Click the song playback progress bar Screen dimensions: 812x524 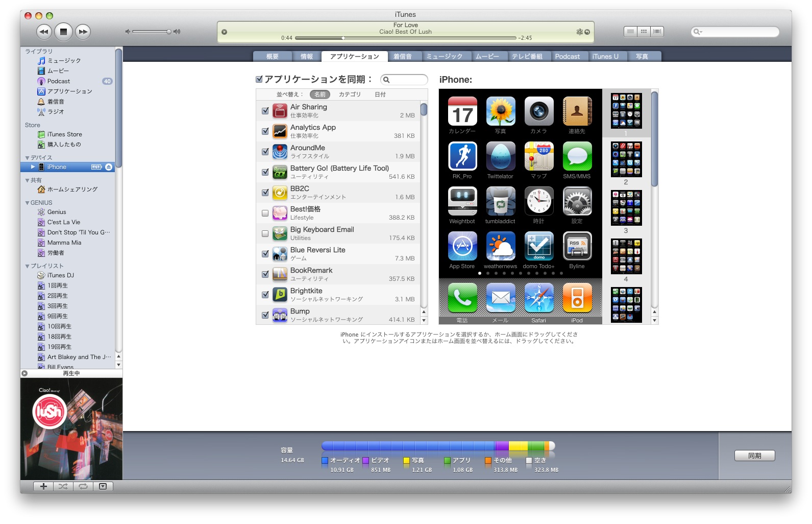tap(406, 38)
